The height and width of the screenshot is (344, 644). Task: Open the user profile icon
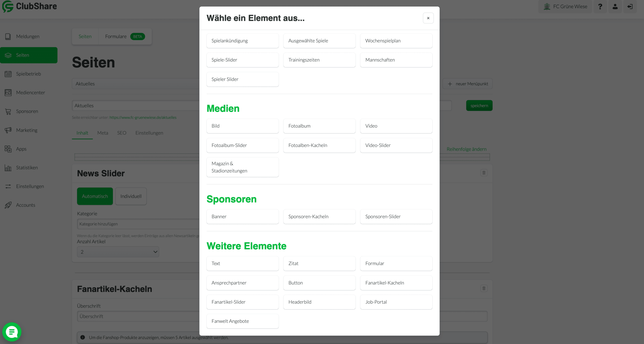(x=615, y=7)
